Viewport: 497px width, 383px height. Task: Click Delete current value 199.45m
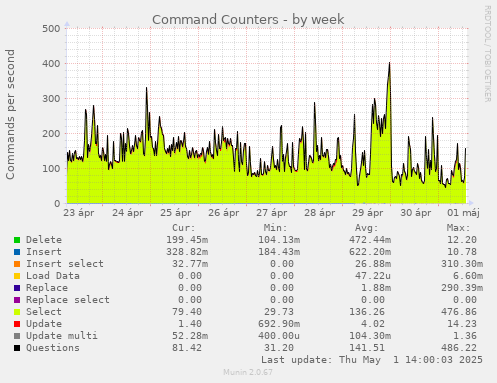click(x=187, y=240)
